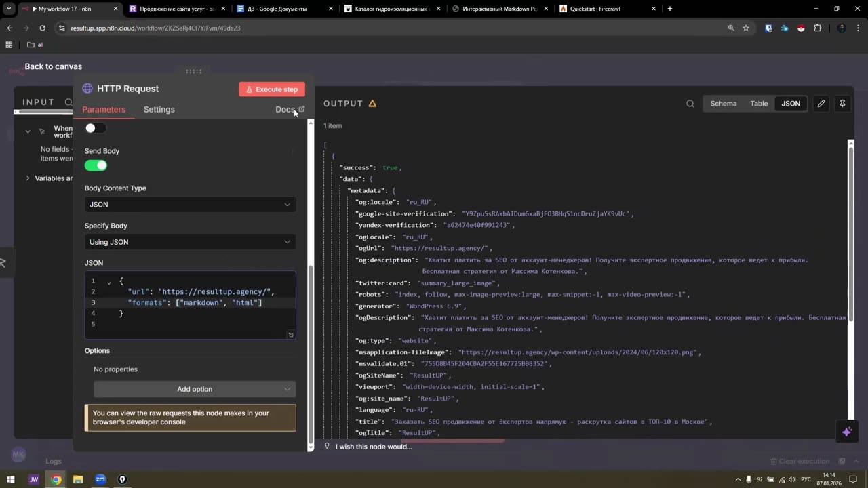Pin the output data icon
This screenshot has width=868, height=488.
tap(842, 104)
